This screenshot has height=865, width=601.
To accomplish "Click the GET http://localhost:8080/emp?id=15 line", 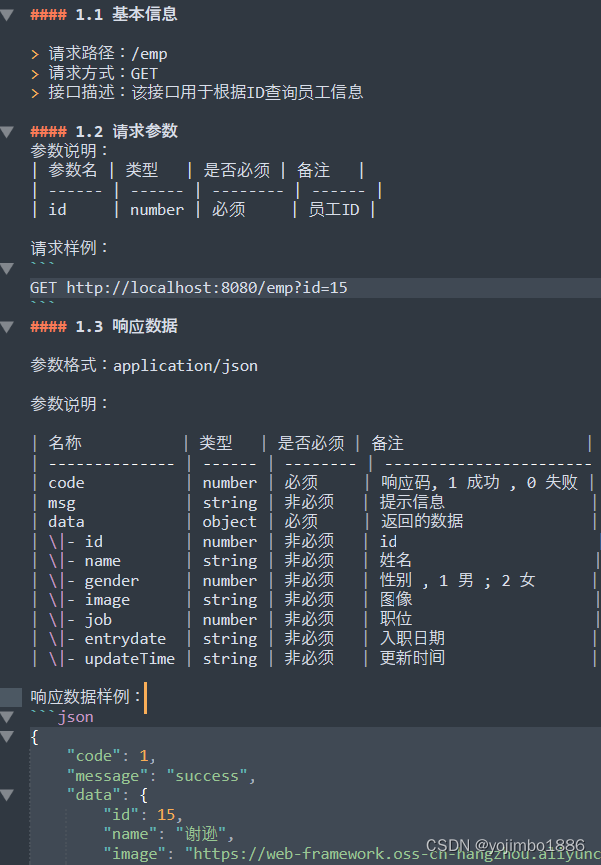I will point(189,288).
